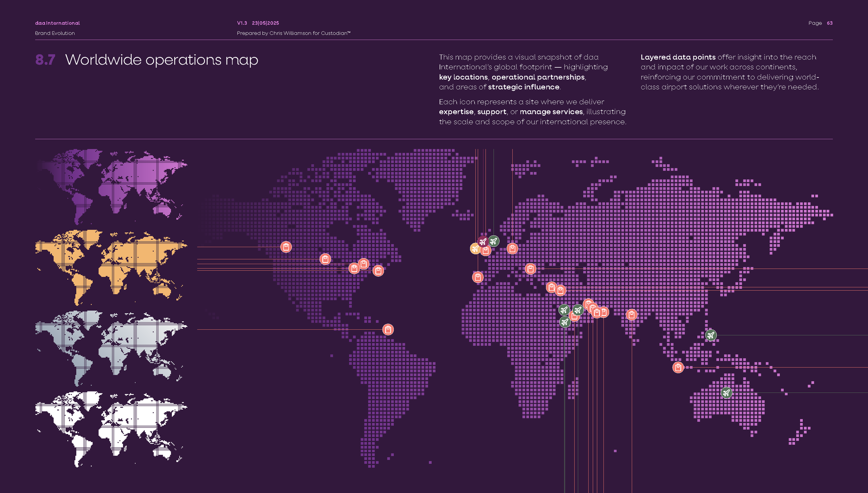Click the page number '63'
Screen dimensions: 868x493
[x=830, y=23]
